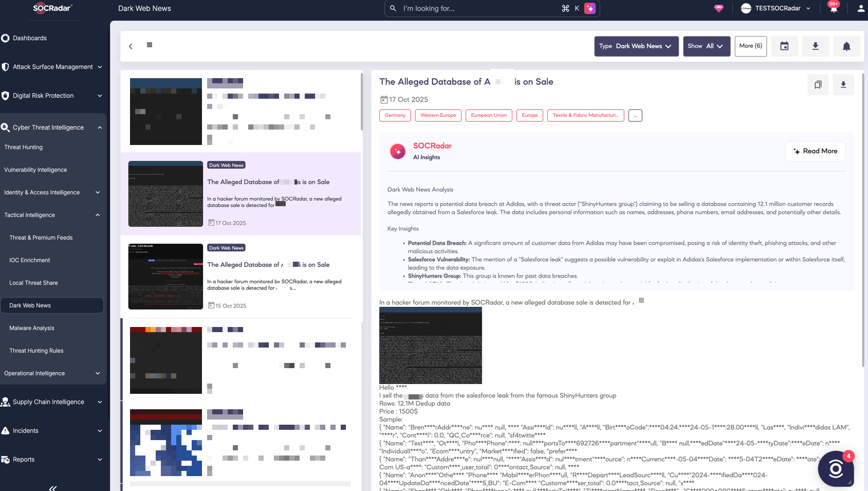Open Vulnerability Intelligence page

click(35, 170)
